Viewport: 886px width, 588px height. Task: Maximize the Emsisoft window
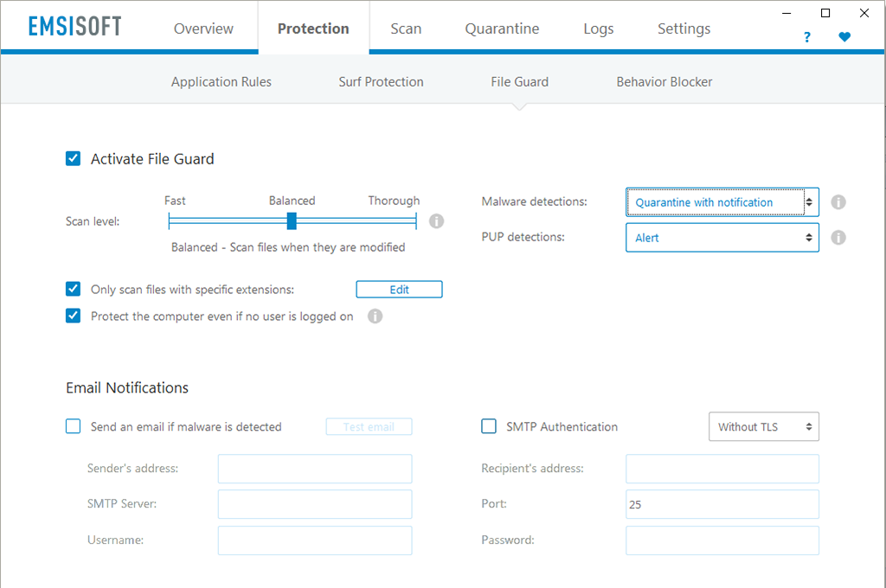tap(825, 13)
